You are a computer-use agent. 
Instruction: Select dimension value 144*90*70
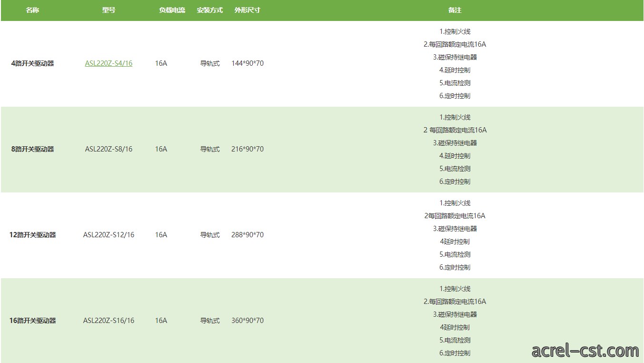pos(248,63)
